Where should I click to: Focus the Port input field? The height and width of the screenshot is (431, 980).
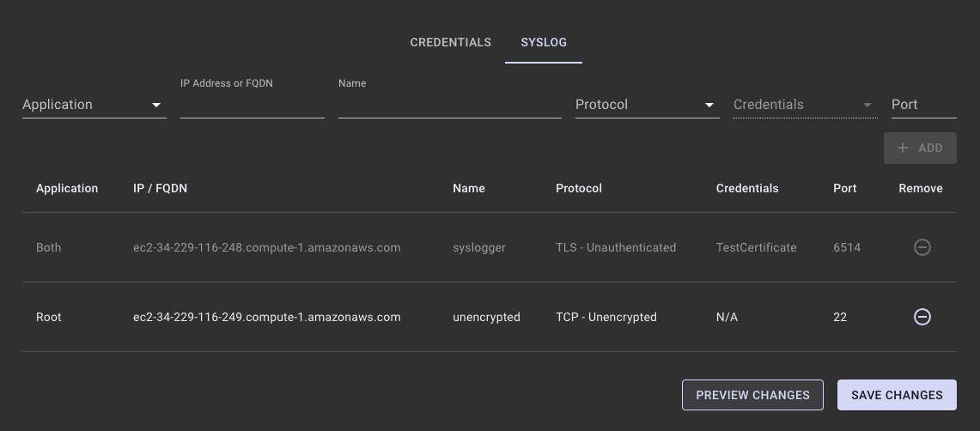coord(923,105)
